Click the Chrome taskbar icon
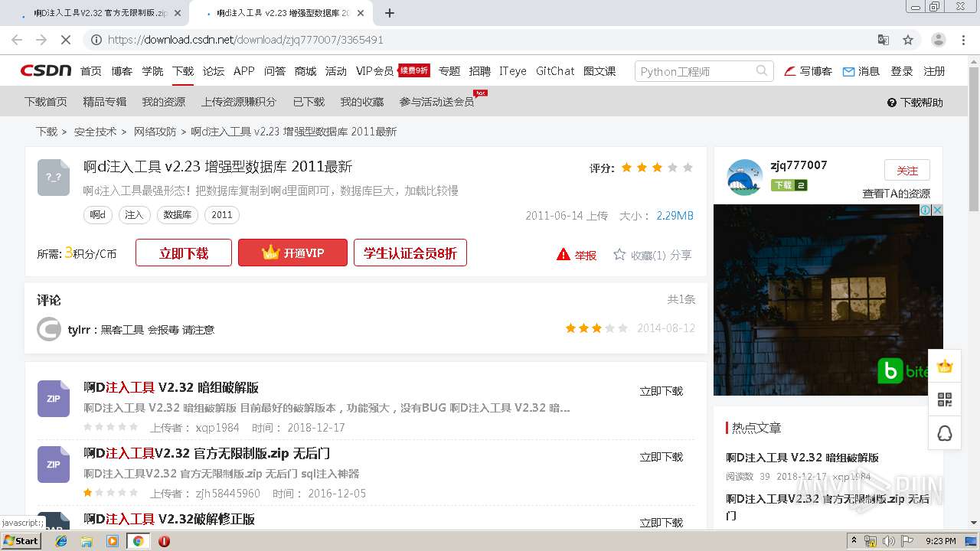The height and width of the screenshot is (551, 980). pos(138,541)
